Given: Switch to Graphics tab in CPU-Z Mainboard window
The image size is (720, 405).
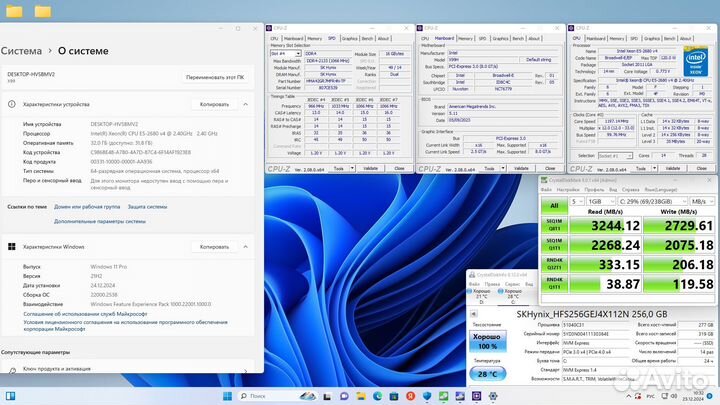Looking at the screenshot, I should click(x=500, y=39).
